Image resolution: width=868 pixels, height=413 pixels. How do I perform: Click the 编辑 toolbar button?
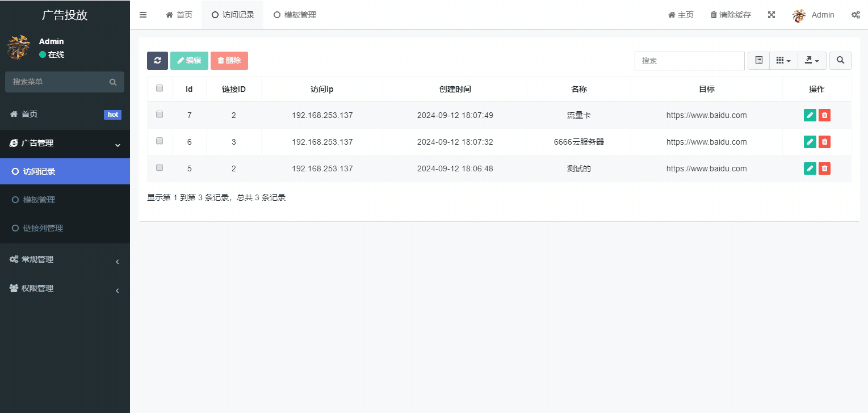pyautogui.click(x=189, y=61)
